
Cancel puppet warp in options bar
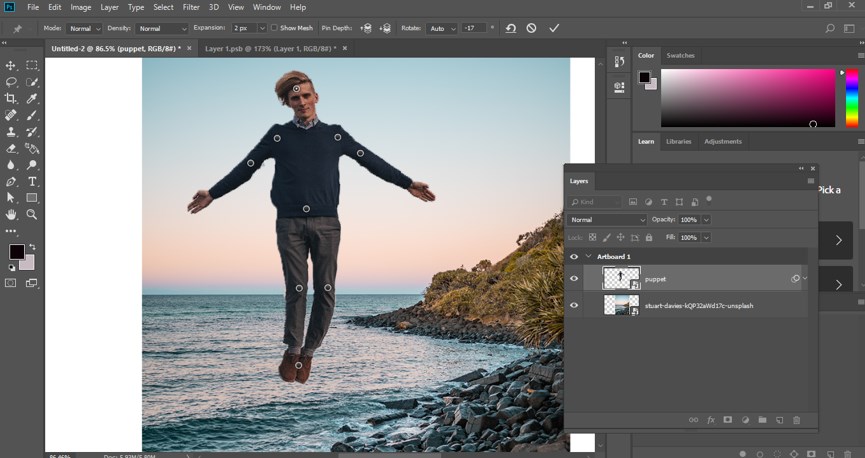(x=531, y=28)
